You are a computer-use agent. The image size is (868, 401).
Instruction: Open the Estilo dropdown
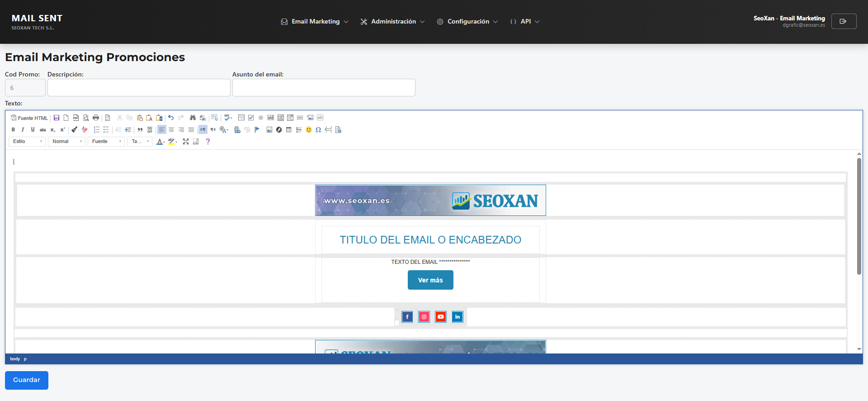[27, 141]
